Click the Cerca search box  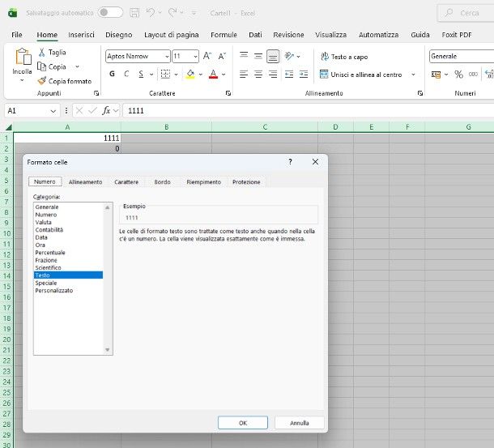(x=466, y=13)
